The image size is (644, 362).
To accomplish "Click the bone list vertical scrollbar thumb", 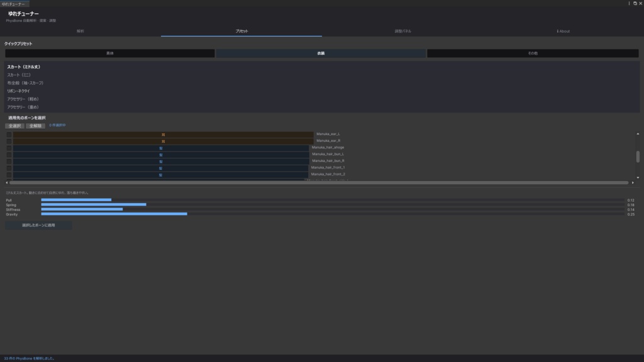I will point(638,156).
